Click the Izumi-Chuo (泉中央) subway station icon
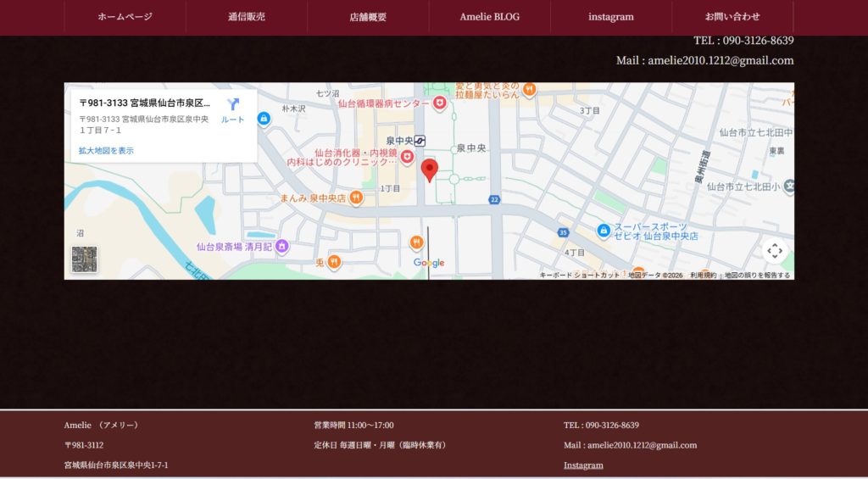The image size is (868, 479). click(x=420, y=141)
